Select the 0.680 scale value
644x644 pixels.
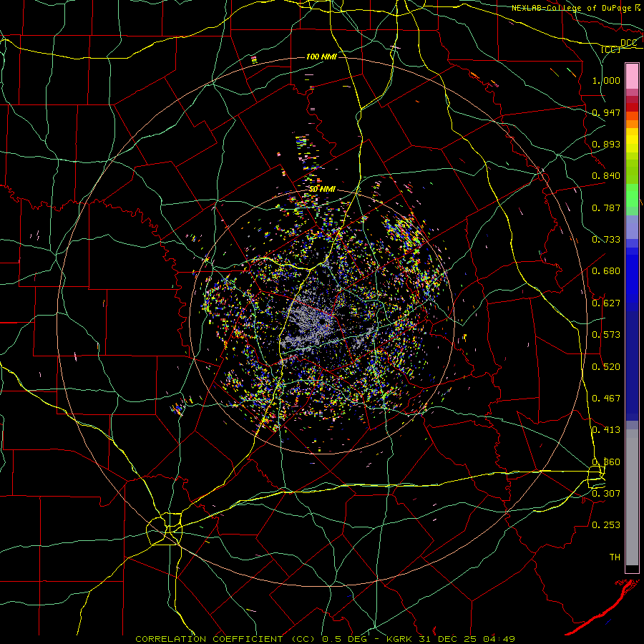pyautogui.click(x=606, y=271)
